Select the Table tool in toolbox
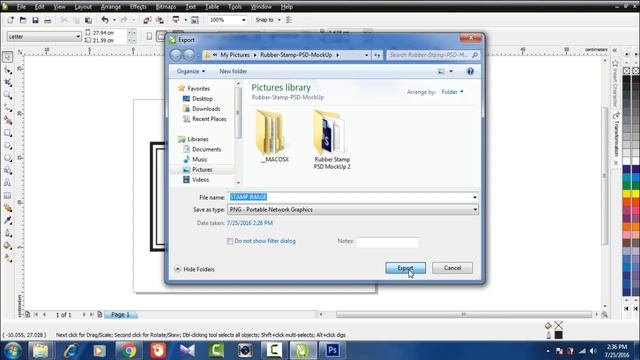 point(7,196)
